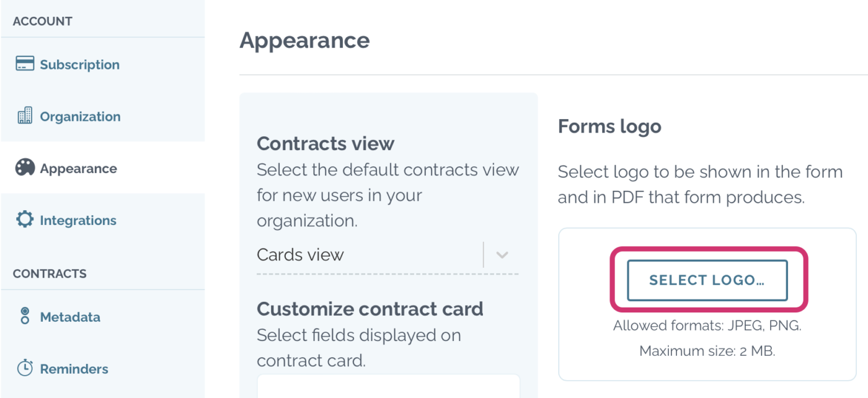Click the Integrations gear icon
The width and height of the screenshot is (868, 398).
click(24, 219)
